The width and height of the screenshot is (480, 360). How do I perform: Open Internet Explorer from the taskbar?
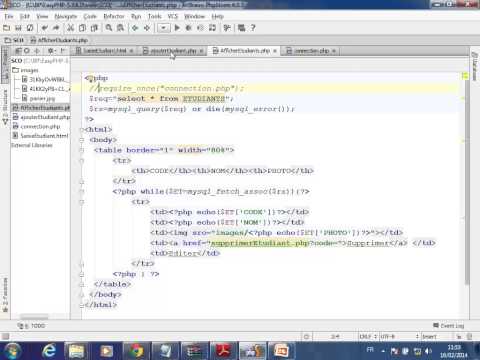(49, 351)
